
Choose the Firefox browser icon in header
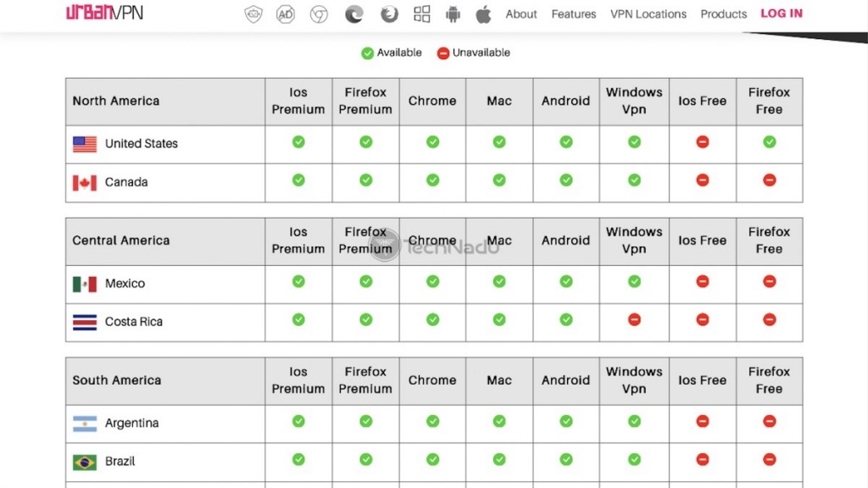[389, 14]
